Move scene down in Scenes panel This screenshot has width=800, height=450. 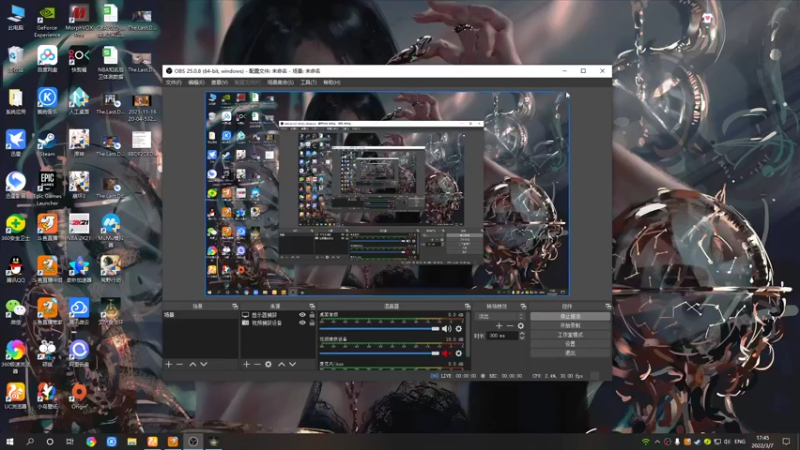click(x=204, y=364)
